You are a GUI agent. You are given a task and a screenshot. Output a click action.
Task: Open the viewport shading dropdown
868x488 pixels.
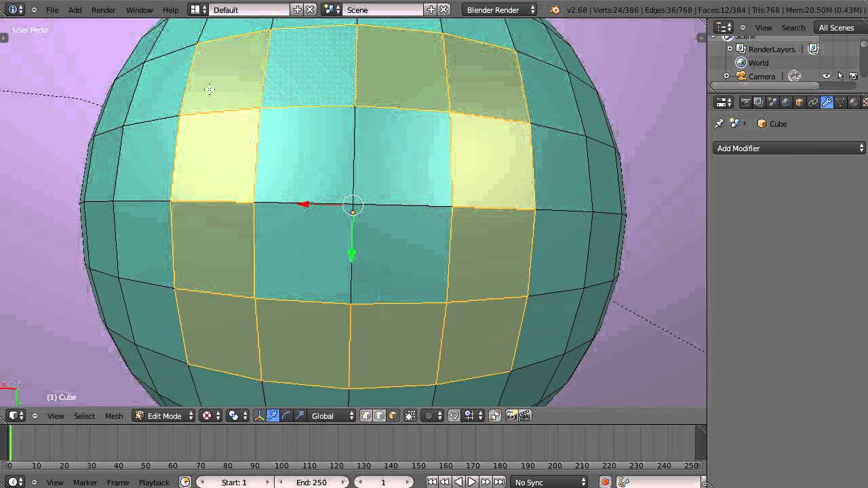[210, 415]
